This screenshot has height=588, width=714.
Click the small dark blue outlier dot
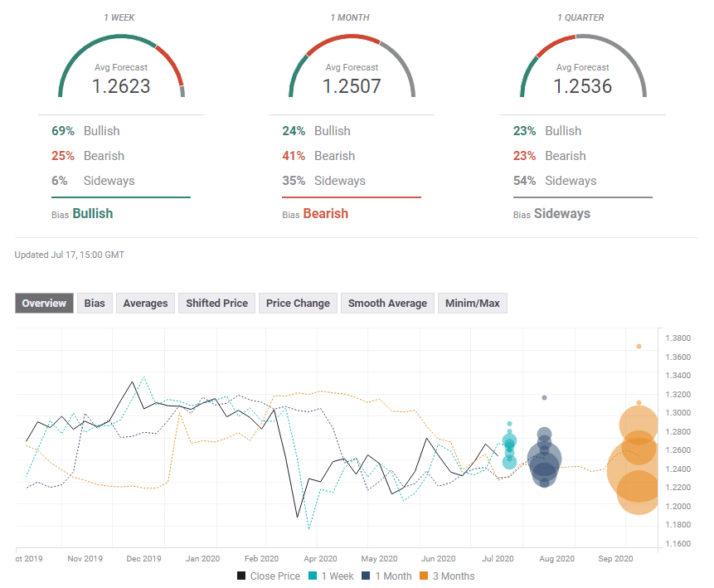click(x=544, y=398)
